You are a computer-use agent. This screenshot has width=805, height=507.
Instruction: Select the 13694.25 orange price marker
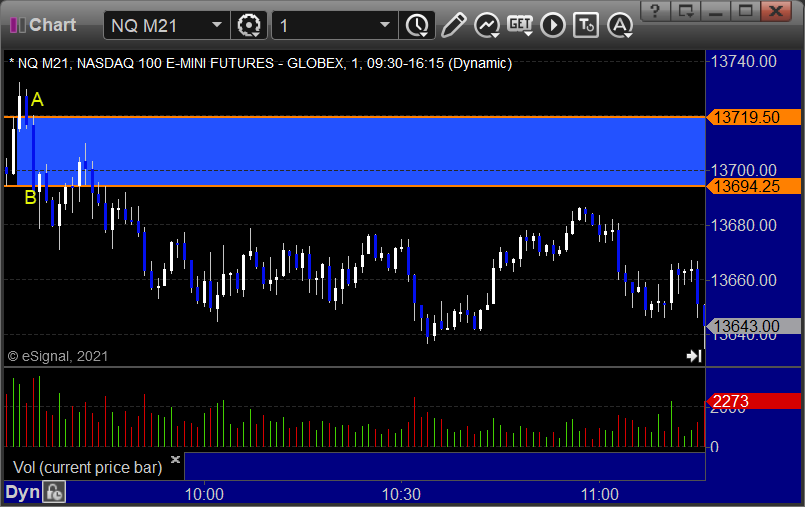point(753,186)
